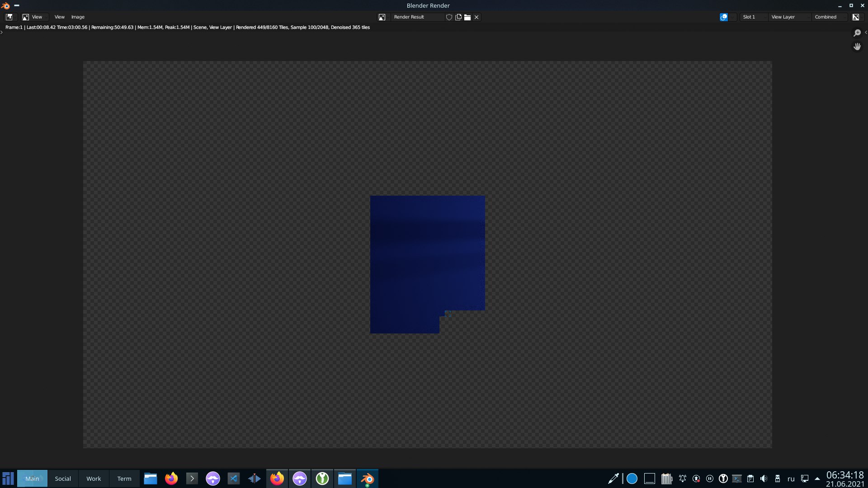Image resolution: width=868 pixels, height=488 pixels.
Task: Switch to the Work virtual desktop
Action: [94, 479]
